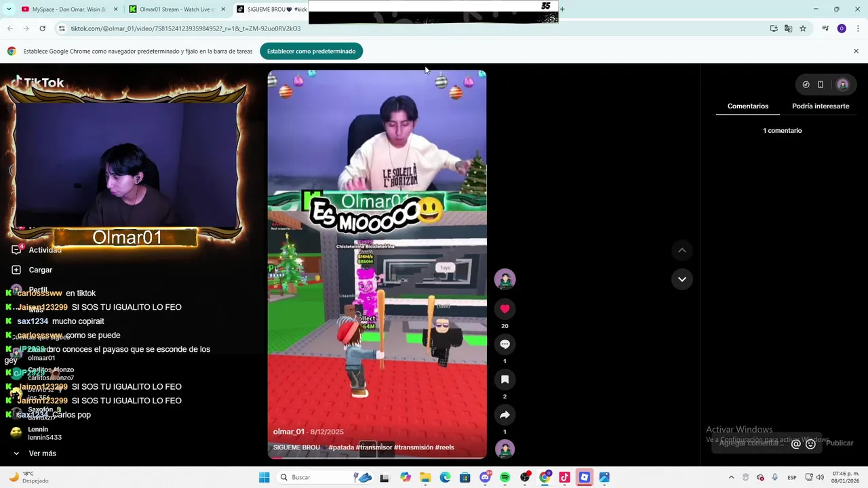Switch to Comentarios tab
Screen dimensions: 868x488
click(748, 106)
